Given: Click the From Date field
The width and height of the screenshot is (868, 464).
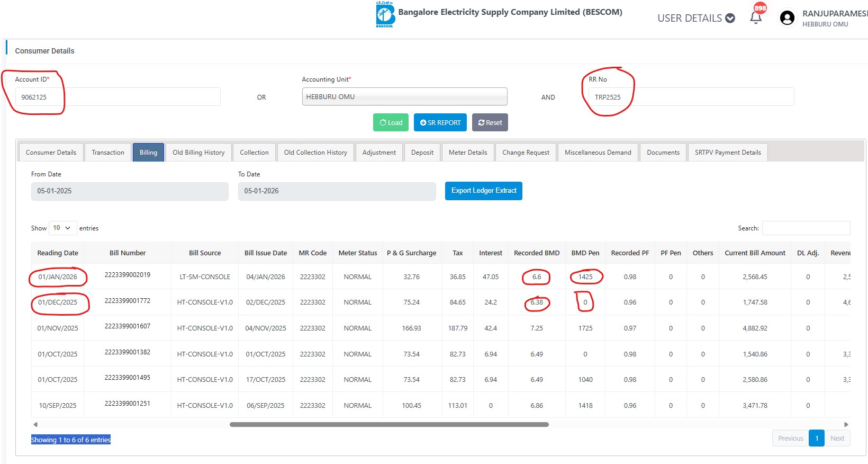Looking at the screenshot, I should coord(130,191).
